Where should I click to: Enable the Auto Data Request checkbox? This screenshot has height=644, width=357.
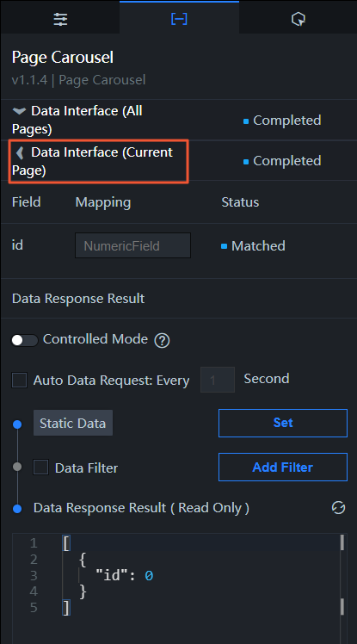[x=19, y=381]
